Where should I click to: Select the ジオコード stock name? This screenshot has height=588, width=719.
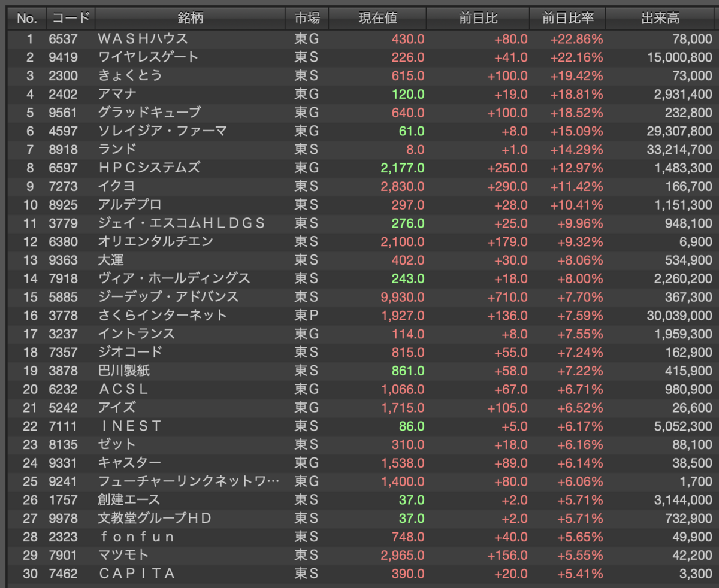(130, 352)
